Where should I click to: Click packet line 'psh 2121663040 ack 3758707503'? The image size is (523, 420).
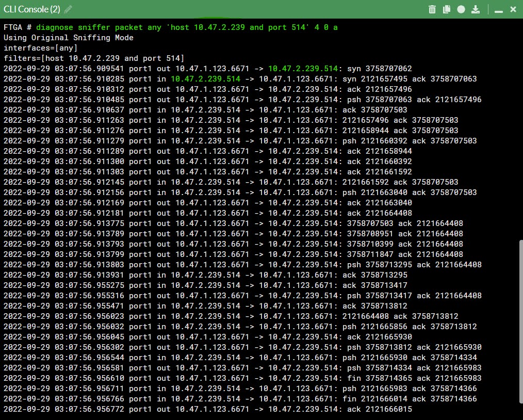click(240, 193)
